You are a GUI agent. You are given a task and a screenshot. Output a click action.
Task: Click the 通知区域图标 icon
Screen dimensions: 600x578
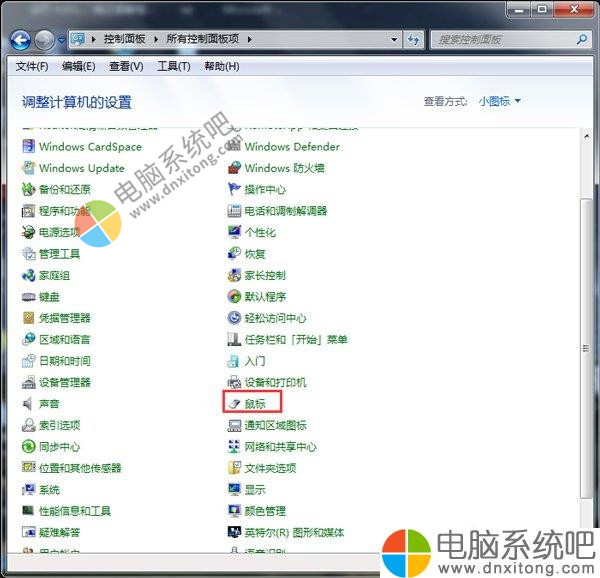[x=234, y=425]
